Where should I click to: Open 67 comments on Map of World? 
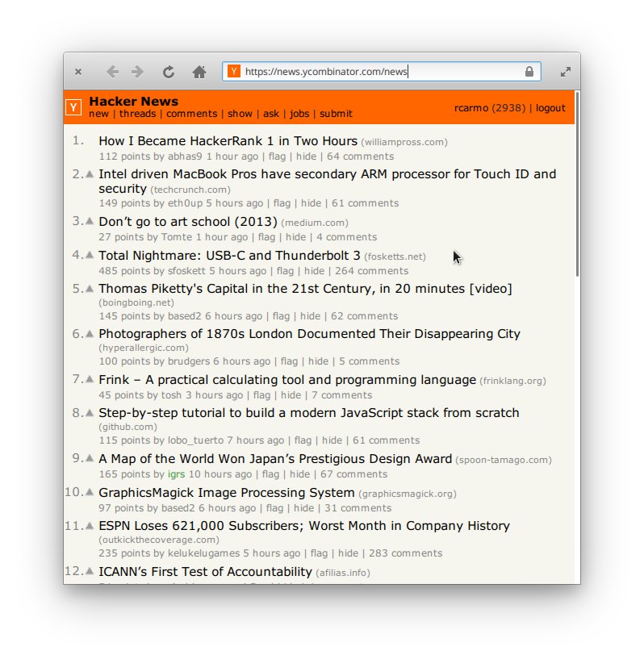pos(354,474)
